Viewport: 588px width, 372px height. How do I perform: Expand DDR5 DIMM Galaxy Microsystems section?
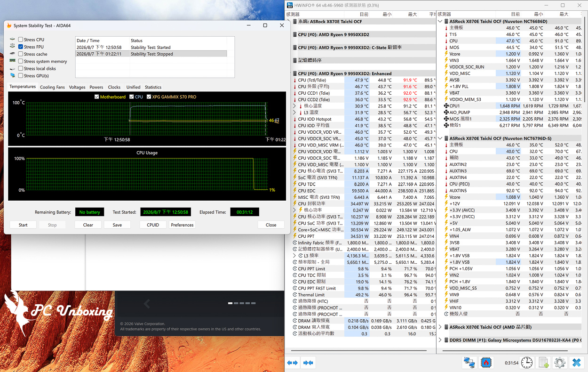(440, 340)
